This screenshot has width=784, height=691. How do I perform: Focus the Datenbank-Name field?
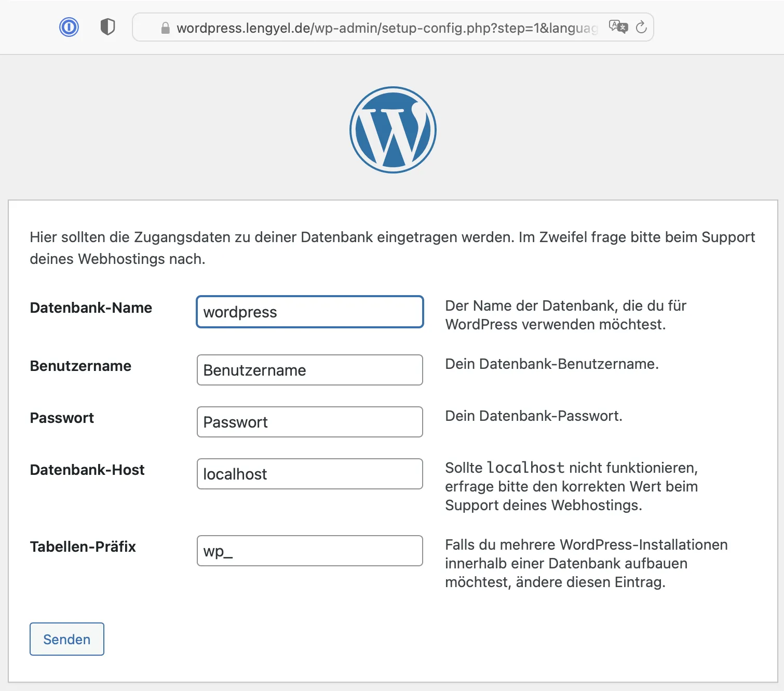(310, 312)
